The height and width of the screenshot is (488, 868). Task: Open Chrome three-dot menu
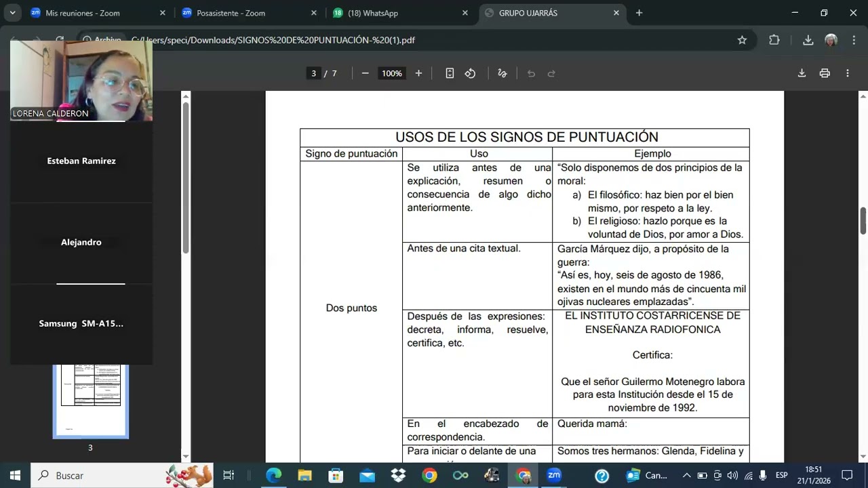click(852, 40)
